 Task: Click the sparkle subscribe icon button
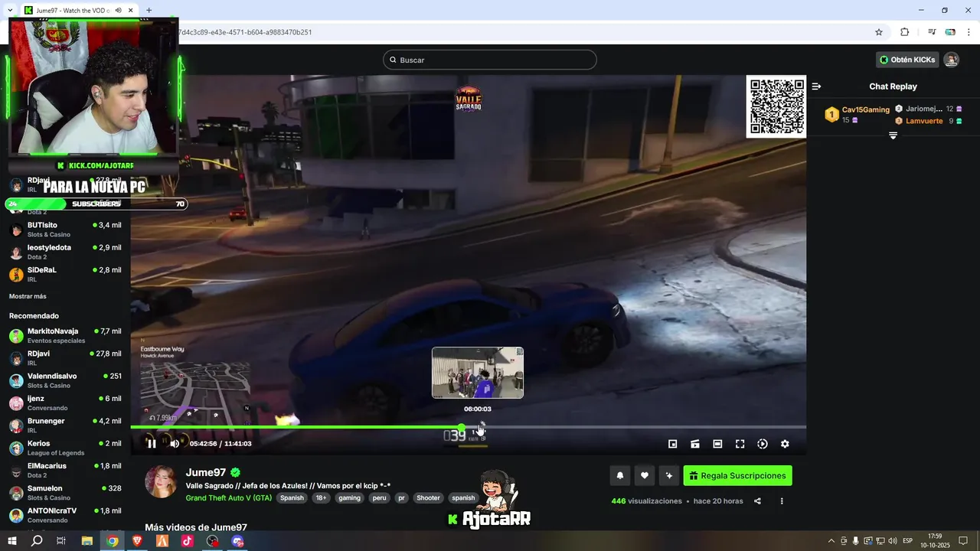(669, 475)
